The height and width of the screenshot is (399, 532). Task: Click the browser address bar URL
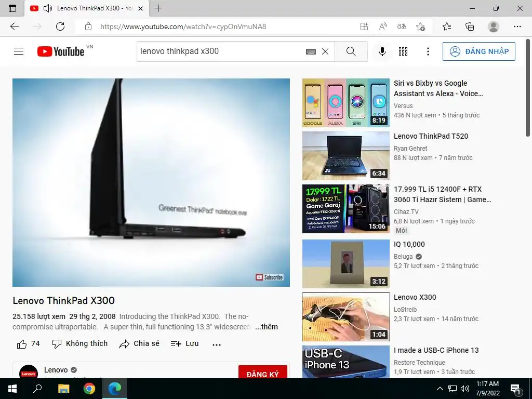[183, 26]
